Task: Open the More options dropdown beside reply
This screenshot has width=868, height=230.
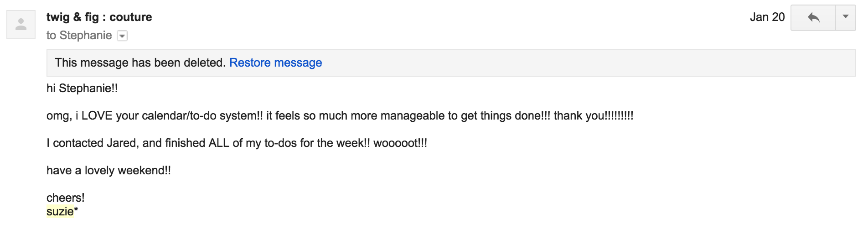Action: pos(845,18)
